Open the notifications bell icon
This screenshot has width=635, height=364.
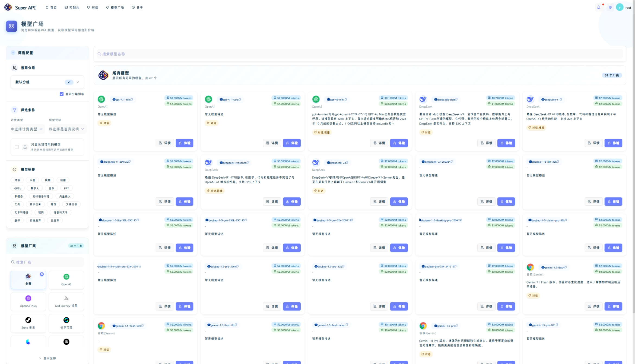(599, 7)
